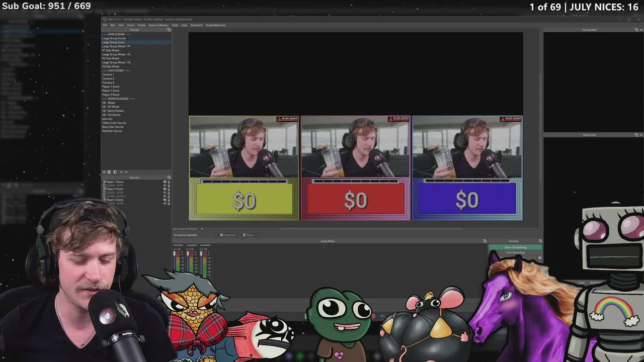Open settings gear icon in Controls dock
The width and height of the screenshot is (644, 362).
tap(540, 258)
